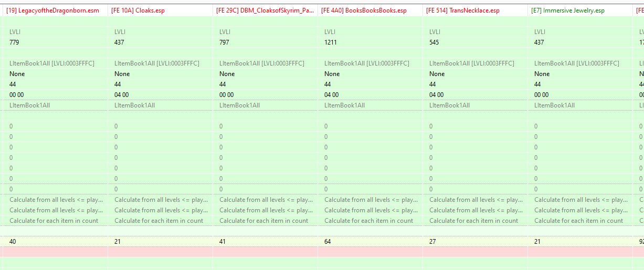
Task: Select the Immersive Jewelry.esp column header
Action: (580, 10)
